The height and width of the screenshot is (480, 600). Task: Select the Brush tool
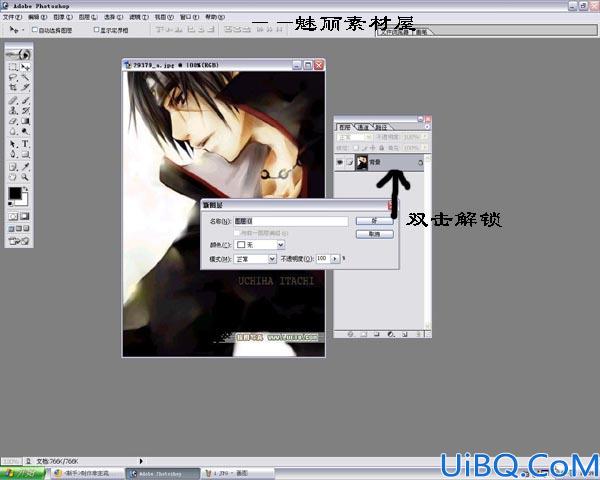25,100
